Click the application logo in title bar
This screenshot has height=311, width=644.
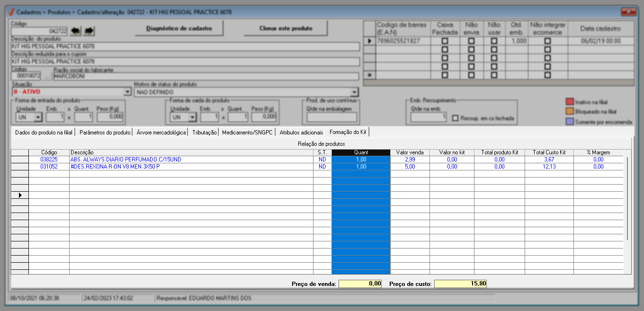[11, 11]
